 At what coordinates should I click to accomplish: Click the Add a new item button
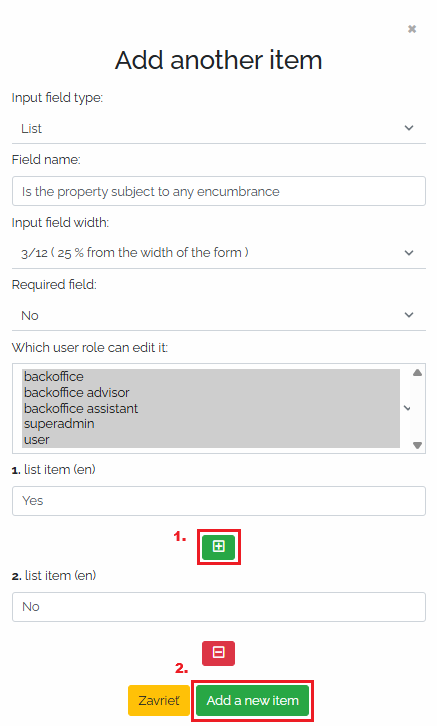(x=252, y=701)
